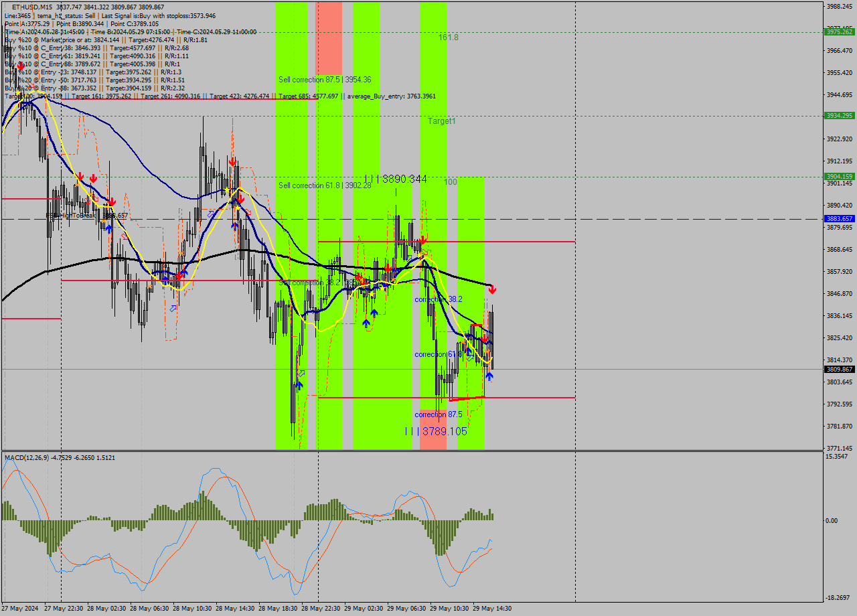Click the 3868.645 price axis value
The image size is (857, 616).
click(x=840, y=250)
